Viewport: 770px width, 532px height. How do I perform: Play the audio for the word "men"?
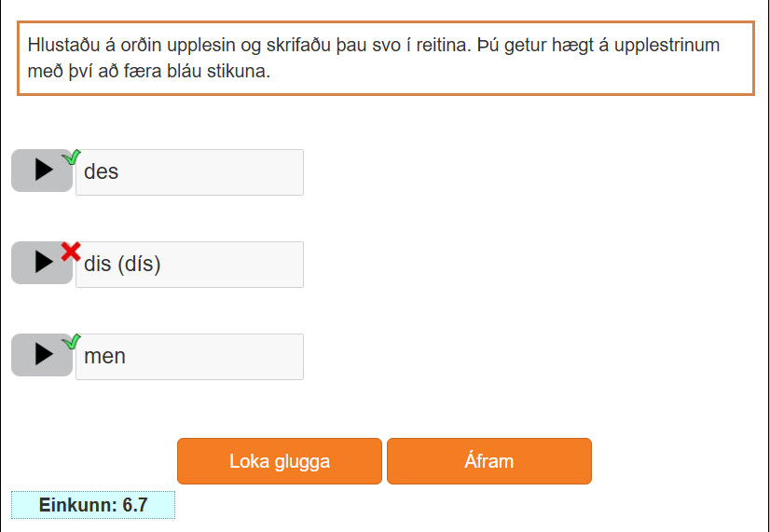point(42,355)
